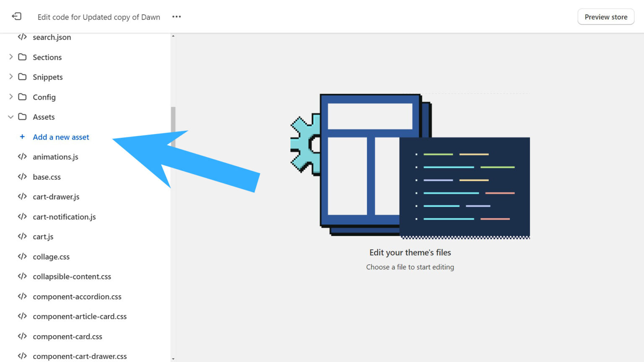Open cart-drawer.js in the editor
The width and height of the screenshot is (644, 362).
[x=56, y=197]
